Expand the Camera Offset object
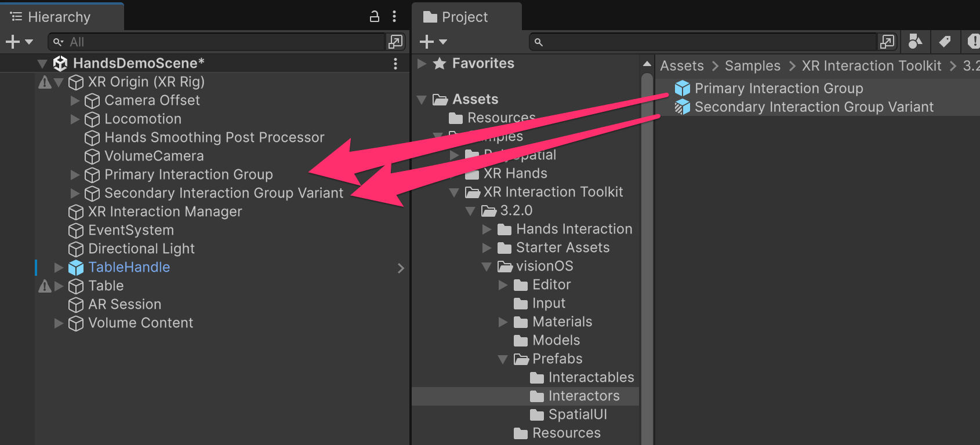980x445 pixels. [x=75, y=100]
